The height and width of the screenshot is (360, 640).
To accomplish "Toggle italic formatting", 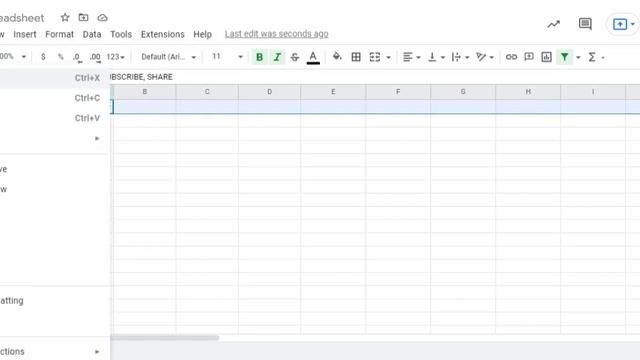I will (x=277, y=57).
